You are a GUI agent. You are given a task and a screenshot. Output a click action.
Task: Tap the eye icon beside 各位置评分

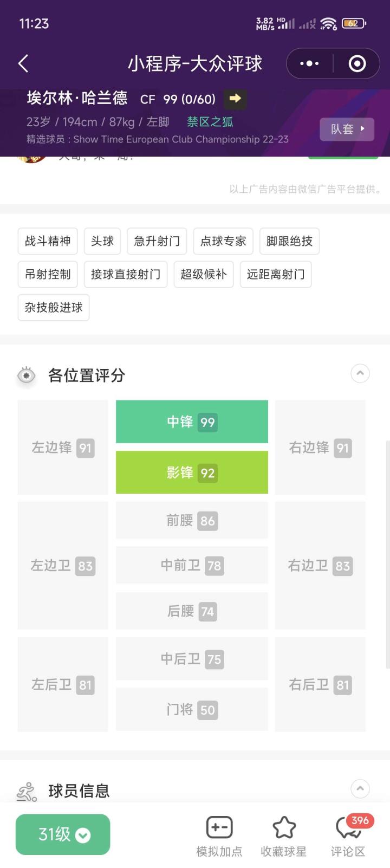(26, 375)
